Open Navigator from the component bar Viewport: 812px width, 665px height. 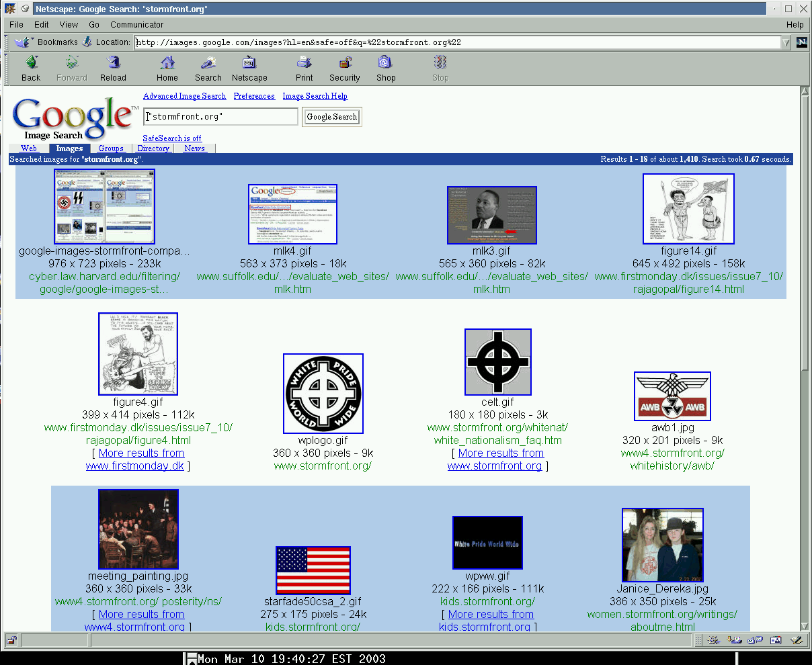[x=715, y=640]
